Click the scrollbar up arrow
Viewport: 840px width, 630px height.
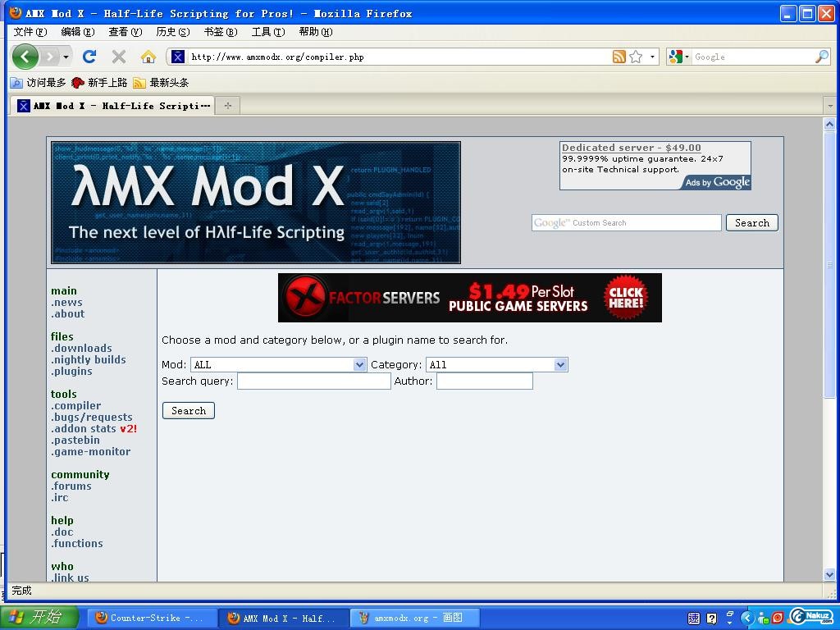[x=829, y=125]
